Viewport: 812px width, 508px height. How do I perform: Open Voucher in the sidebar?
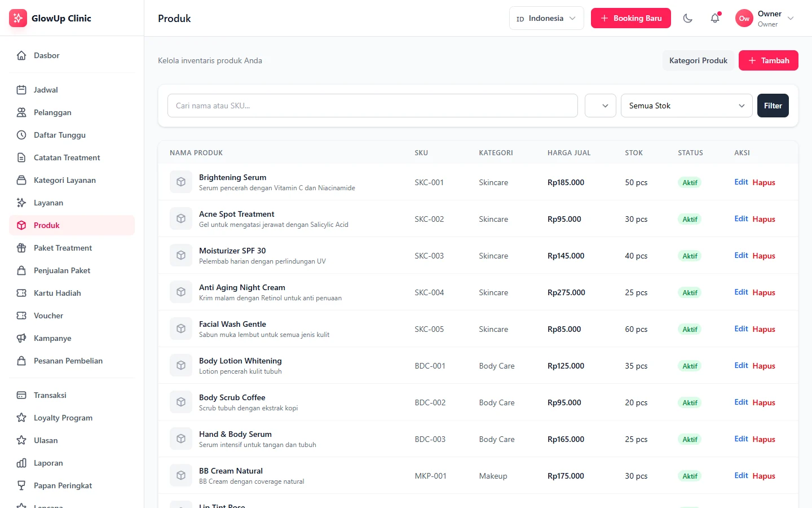[x=72, y=316]
